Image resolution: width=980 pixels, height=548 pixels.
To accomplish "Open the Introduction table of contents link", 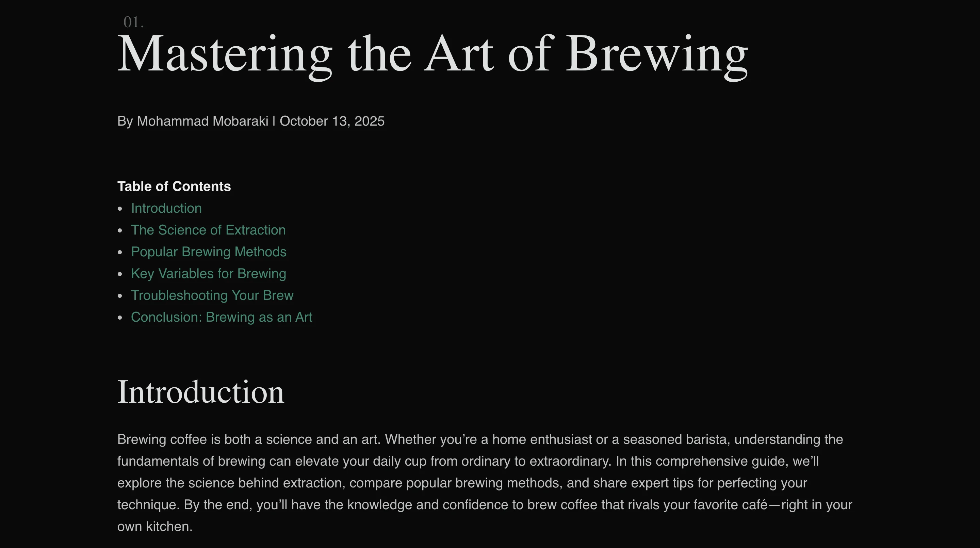I will tap(166, 209).
